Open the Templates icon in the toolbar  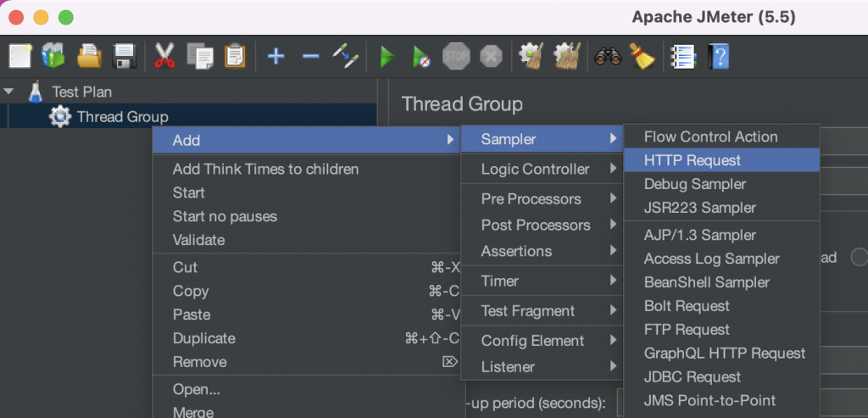click(x=53, y=57)
